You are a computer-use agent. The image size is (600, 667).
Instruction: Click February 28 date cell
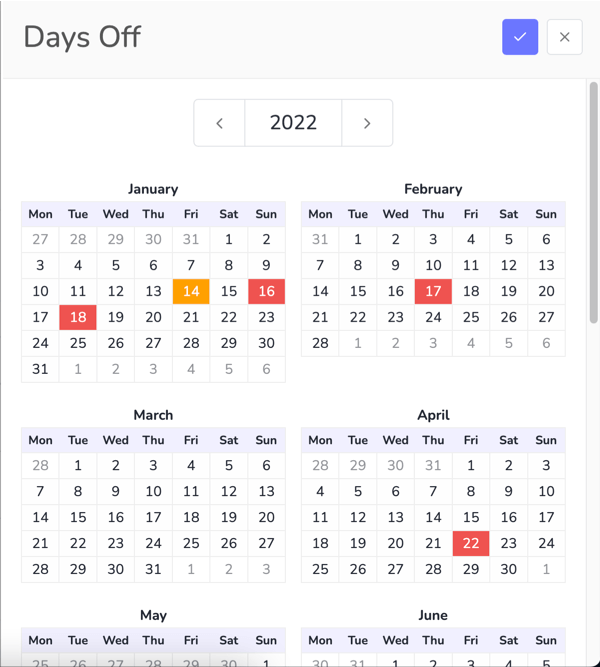coord(320,343)
